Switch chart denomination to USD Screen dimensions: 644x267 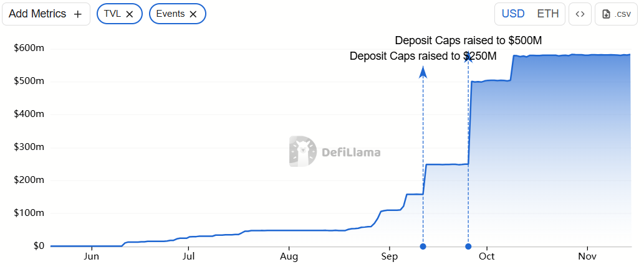tap(513, 14)
